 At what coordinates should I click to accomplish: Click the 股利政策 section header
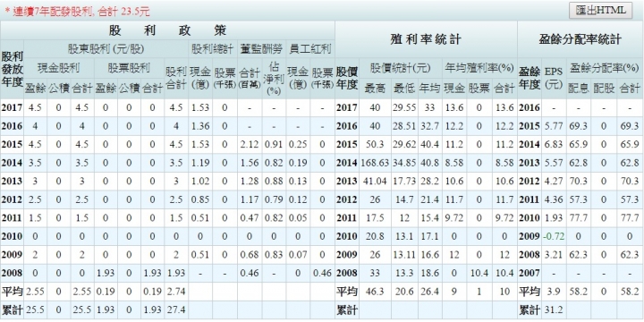click(167, 30)
